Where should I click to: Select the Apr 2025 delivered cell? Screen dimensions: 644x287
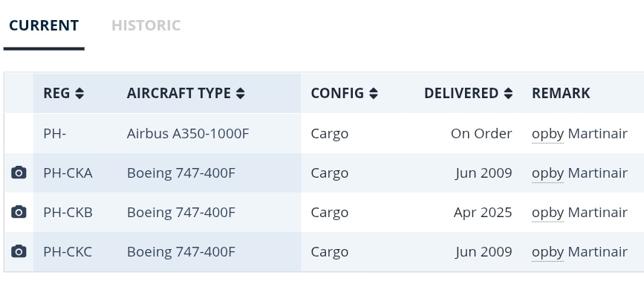click(x=460, y=212)
